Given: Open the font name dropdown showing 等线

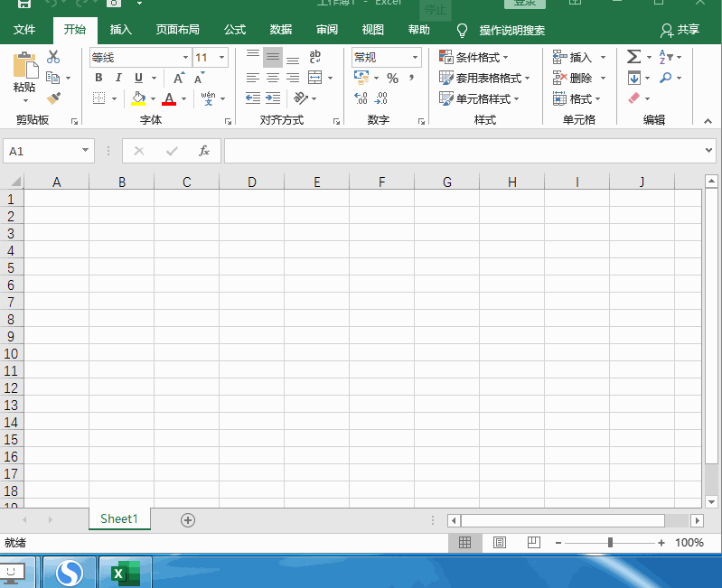Looking at the screenshot, I should click(185, 58).
